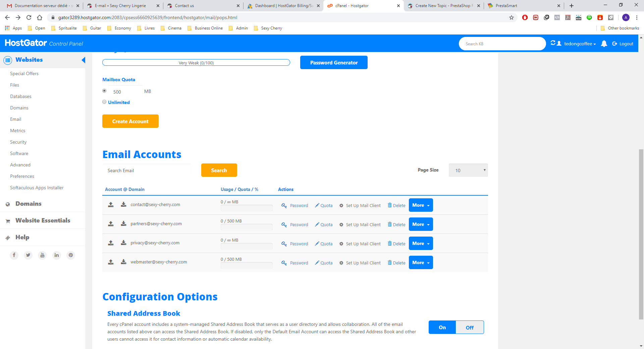Viewport: 644px width, 349px height.
Task: Open a new browser tab
Action: tap(572, 6)
